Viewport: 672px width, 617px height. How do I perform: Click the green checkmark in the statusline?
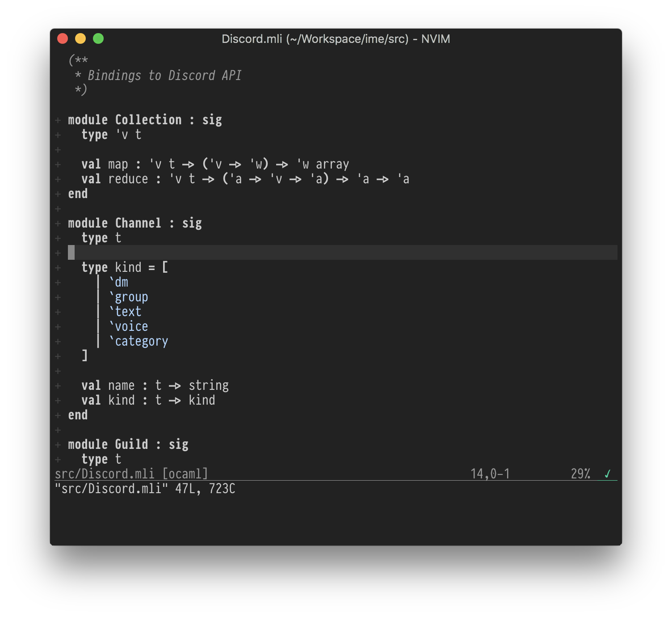[x=607, y=473]
